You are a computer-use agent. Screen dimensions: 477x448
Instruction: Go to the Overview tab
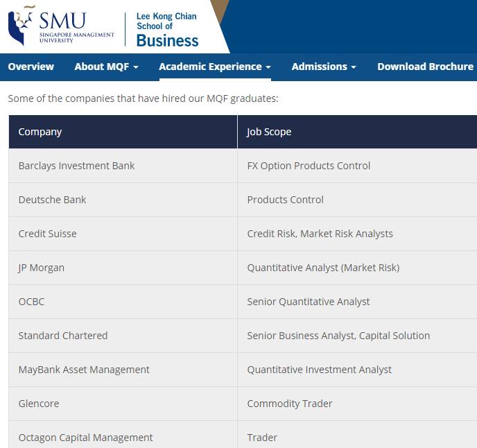tap(31, 67)
